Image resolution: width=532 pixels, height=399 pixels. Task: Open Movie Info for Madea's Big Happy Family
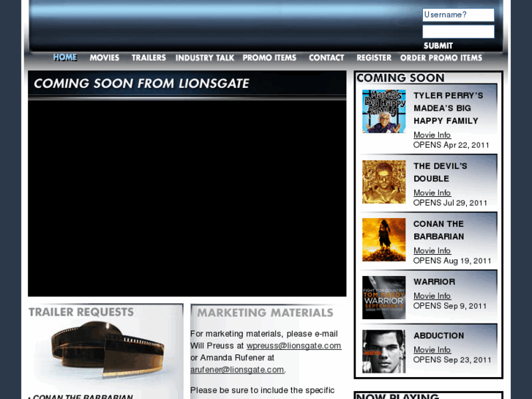[432, 135]
